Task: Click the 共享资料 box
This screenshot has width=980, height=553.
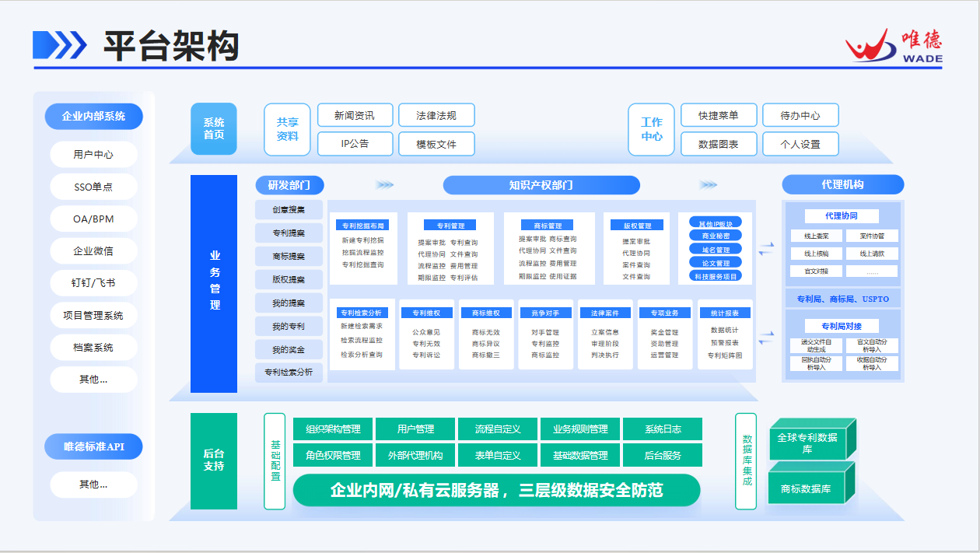Action: pyautogui.click(x=287, y=129)
